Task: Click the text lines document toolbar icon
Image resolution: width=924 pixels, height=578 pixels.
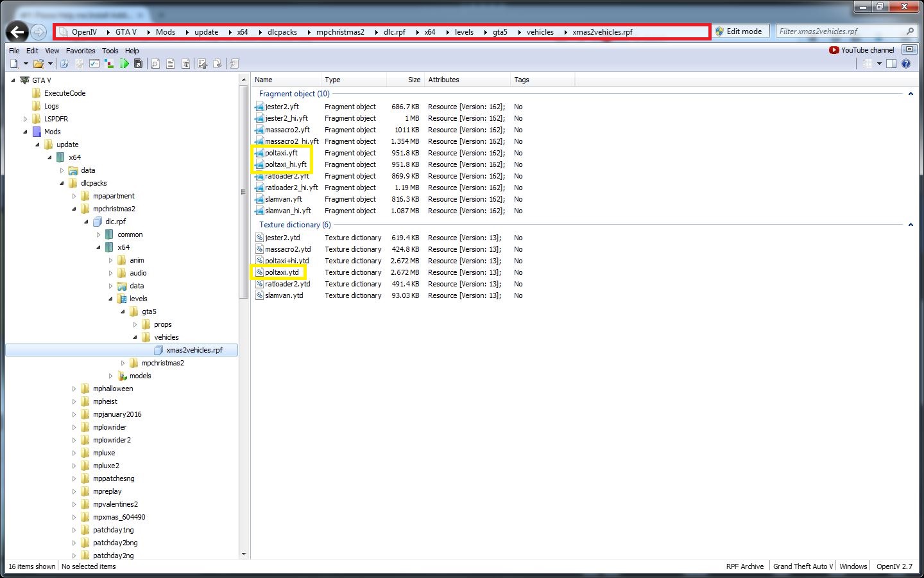Action: pos(171,64)
